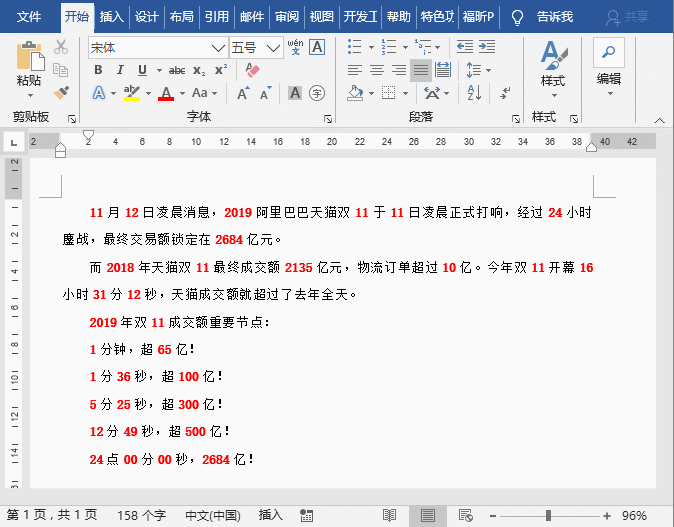Toggle Underline formatting
The width and height of the screenshot is (674, 527).
tap(142, 70)
